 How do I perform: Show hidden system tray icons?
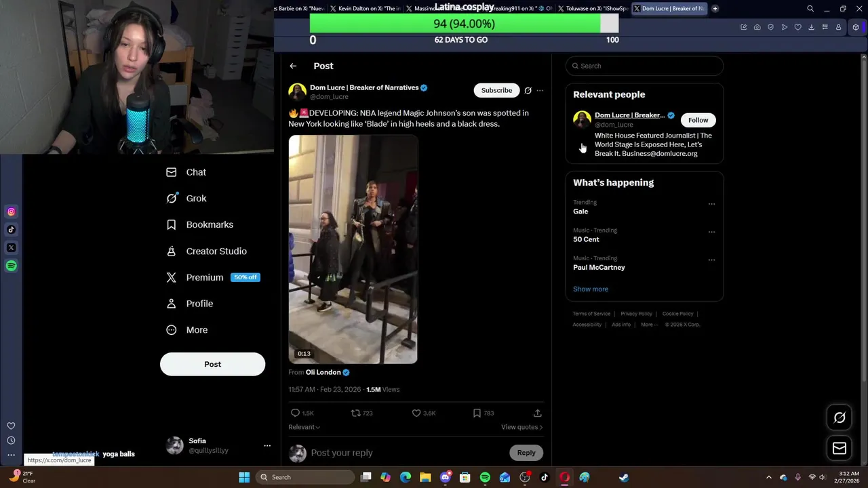(x=769, y=477)
